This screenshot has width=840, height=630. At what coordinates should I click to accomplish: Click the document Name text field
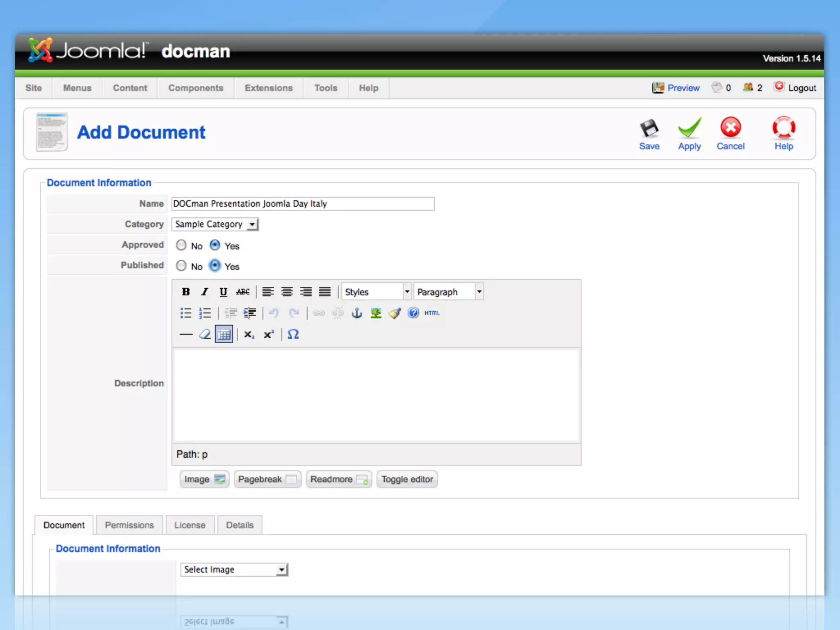303,204
